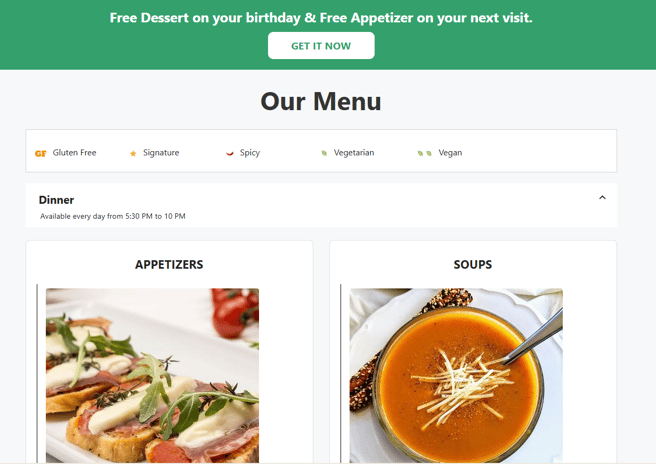Click the orange GF gluten free icon

(41, 154)
